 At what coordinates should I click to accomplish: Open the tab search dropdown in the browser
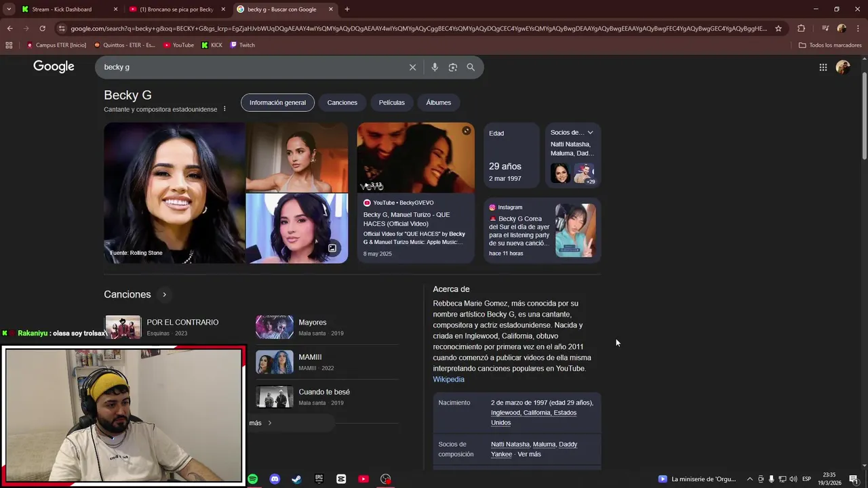coord(9,9)
